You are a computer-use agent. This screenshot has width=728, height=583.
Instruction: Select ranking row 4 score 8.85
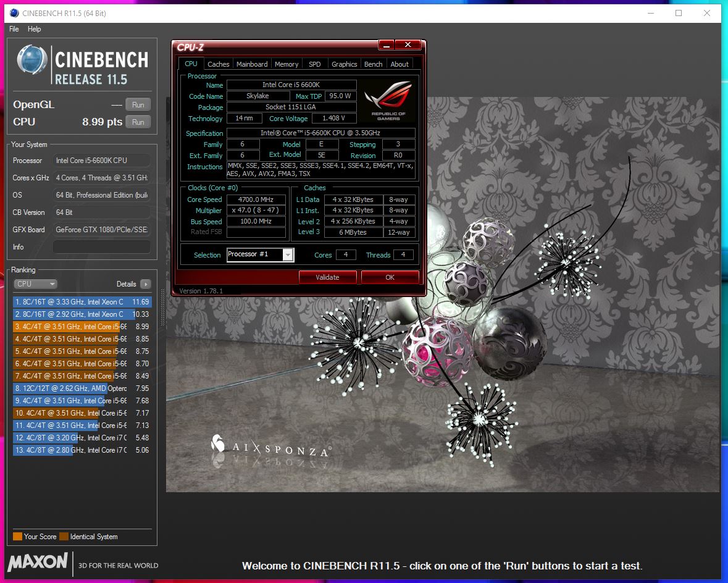(x=82, y=338)
